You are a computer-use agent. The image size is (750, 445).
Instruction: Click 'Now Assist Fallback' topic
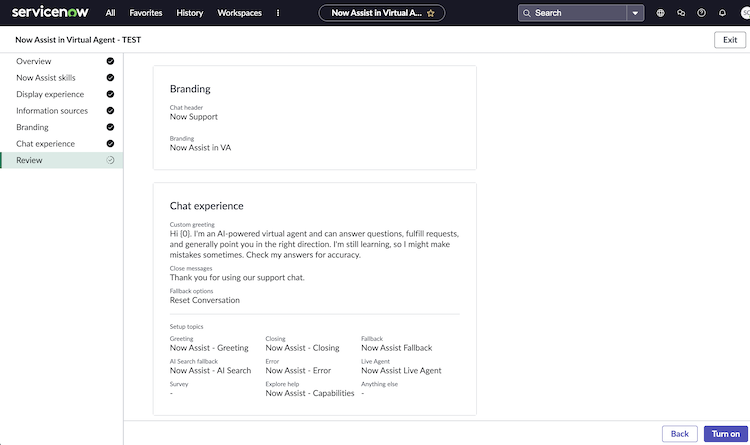click(x=397, y=348)
